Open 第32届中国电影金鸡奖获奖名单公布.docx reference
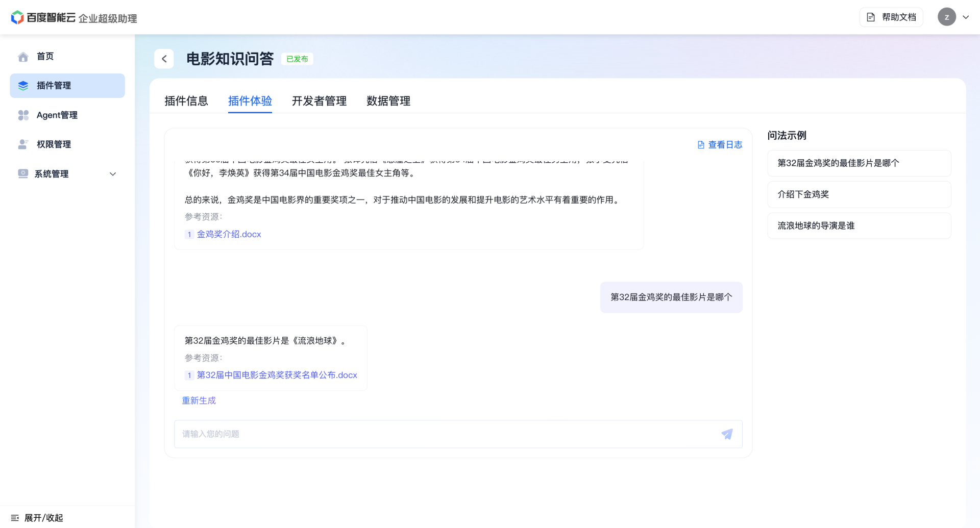The image size is (980, 528). (277, 375)
